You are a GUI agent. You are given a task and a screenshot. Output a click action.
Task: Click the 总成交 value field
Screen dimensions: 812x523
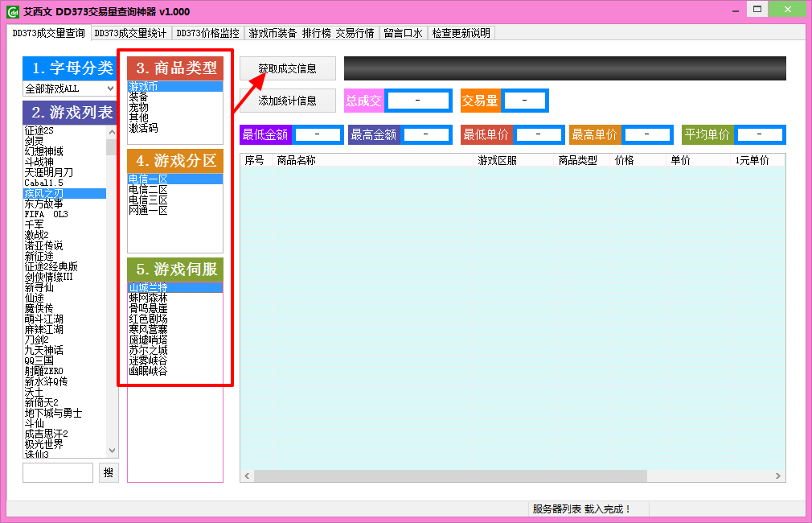point(417,101)
